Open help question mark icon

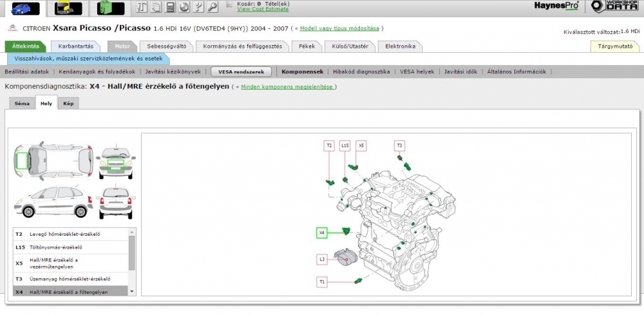(x=198, y=6)
